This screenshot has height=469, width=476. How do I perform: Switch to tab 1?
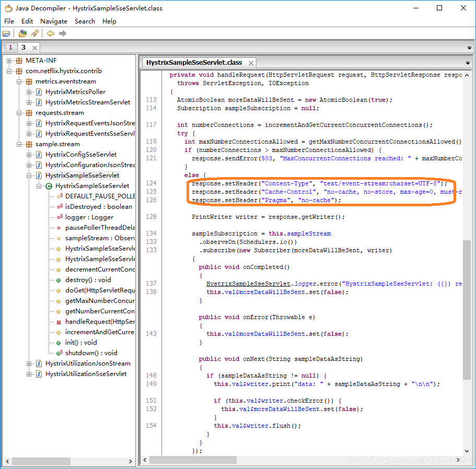coord(10,48)
